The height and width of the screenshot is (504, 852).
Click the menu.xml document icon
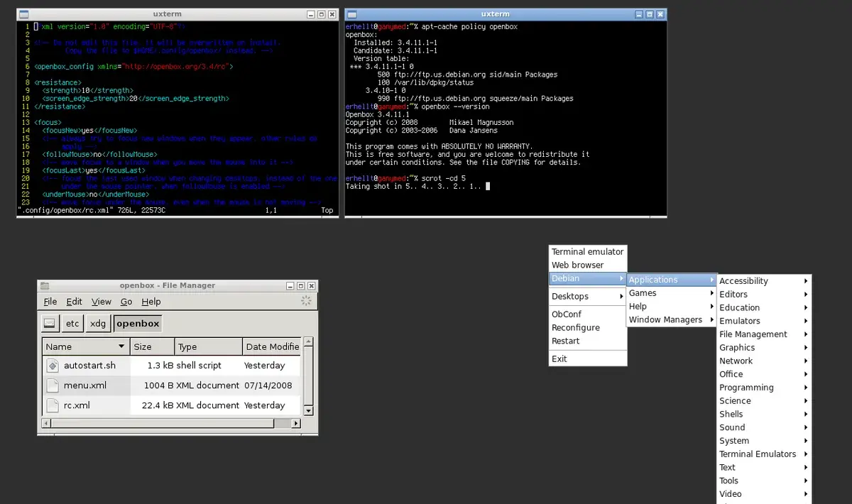click(x=53, y=385)
